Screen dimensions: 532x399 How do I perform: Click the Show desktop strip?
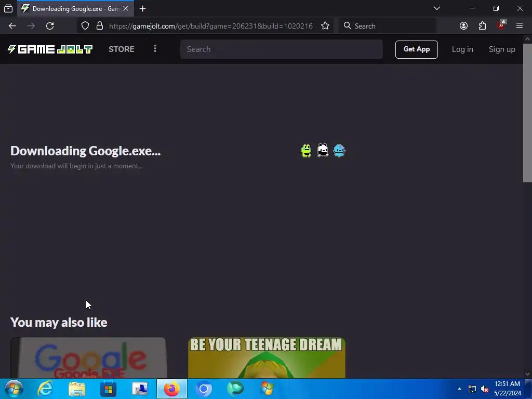pyautogui.click(x=528, y=389)
